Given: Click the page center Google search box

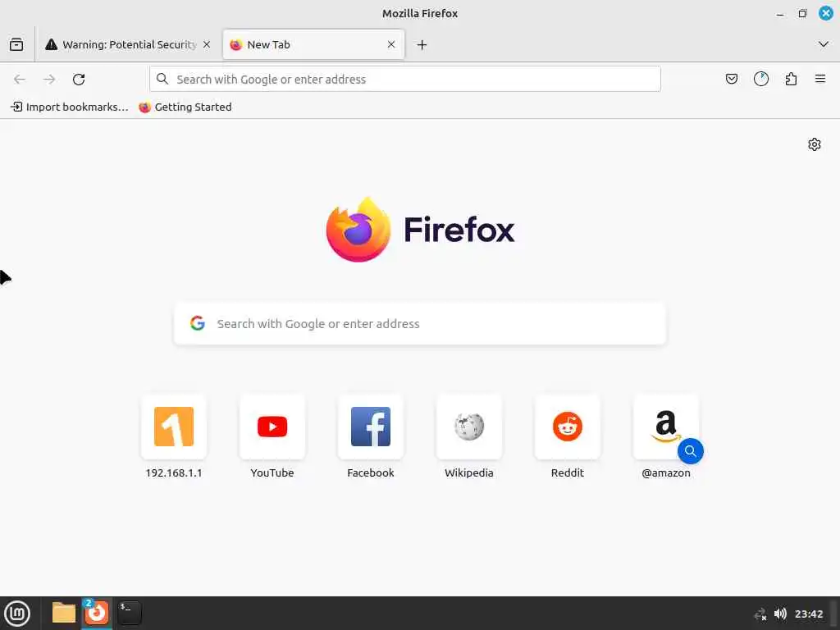Looking at the screenshot, I should [x=420, y=323].
